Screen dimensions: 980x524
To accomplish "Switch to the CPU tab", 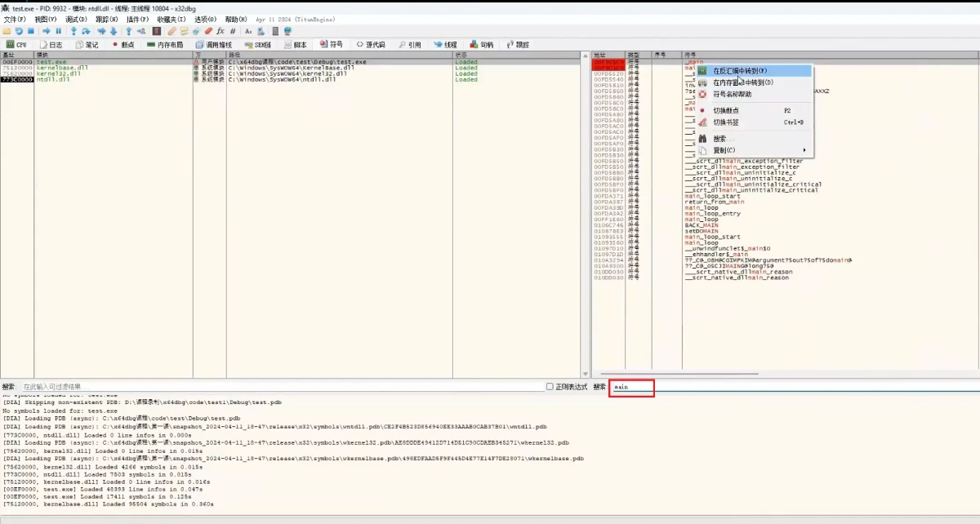I will [x=16, y=45].
